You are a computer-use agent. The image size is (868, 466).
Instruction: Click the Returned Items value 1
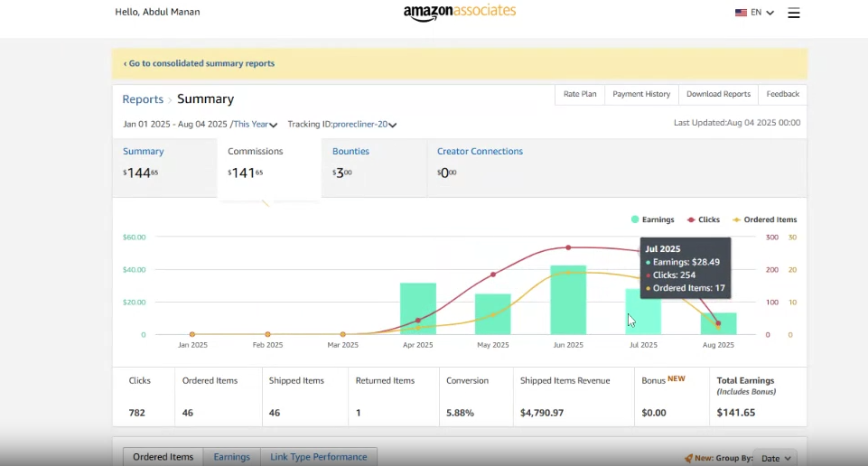(359, 413)
